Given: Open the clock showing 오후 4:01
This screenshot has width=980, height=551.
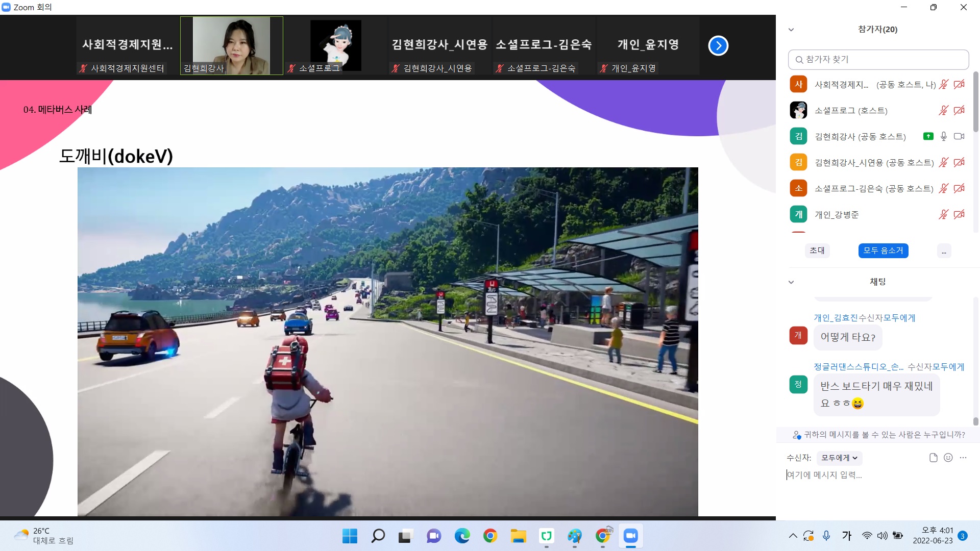Looking at the screenshot, I should click(x=933, y=536).
